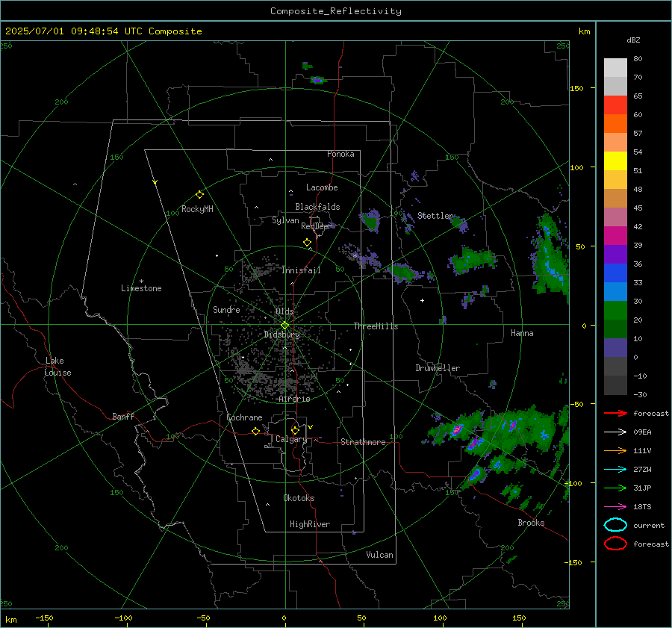Pick the cyan 27ZW arrow icon
This screenshot has width=672, height=628.
click(615, 470)
